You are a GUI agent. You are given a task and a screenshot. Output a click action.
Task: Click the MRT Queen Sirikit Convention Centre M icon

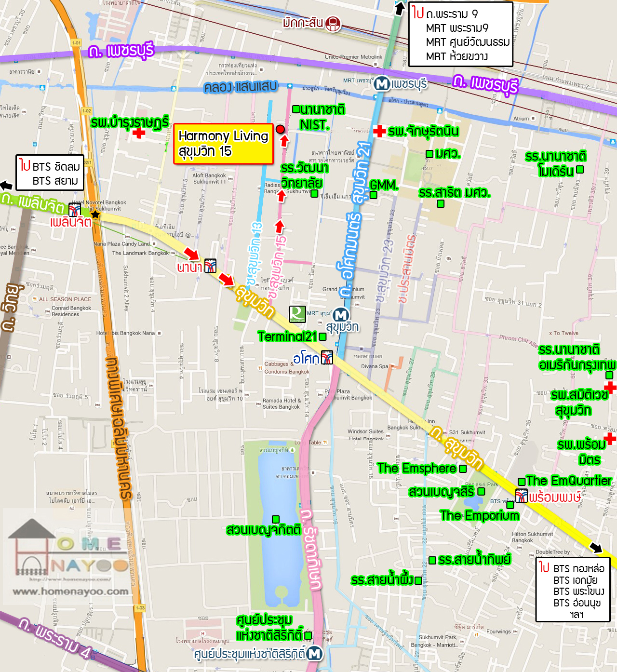pyautogui.click(x=315, y=654)
